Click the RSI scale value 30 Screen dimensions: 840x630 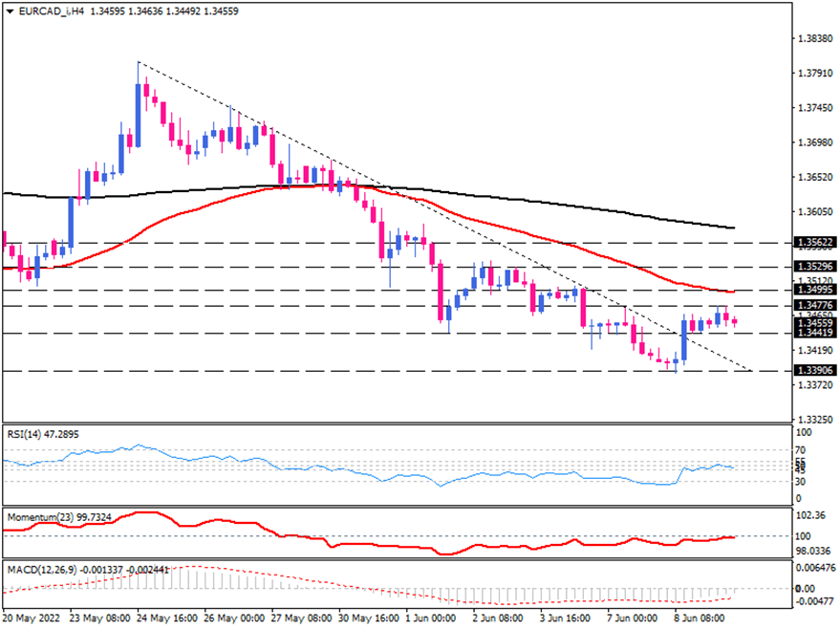point(801,482)
